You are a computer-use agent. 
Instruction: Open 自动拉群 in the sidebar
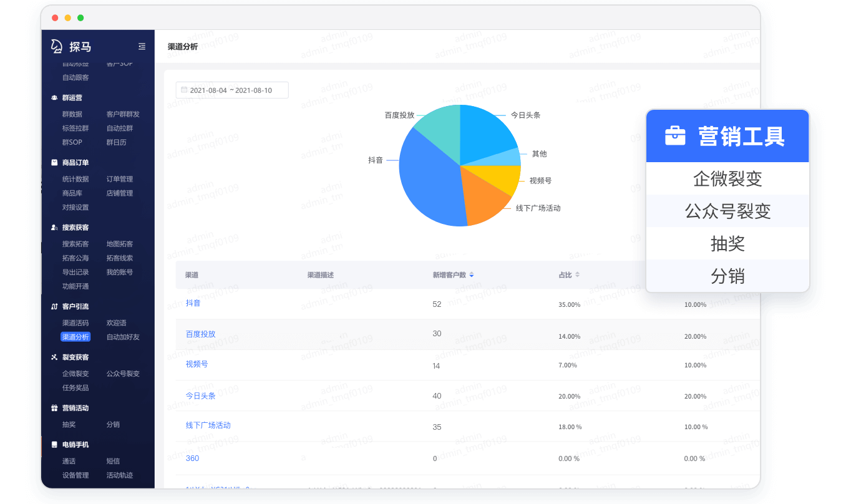click(x=120, y=128)
